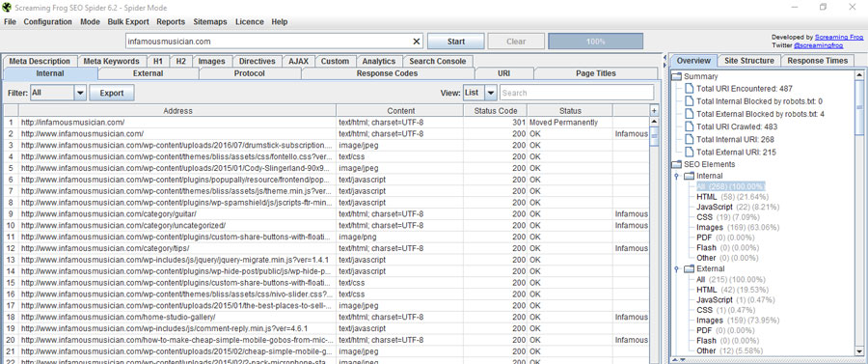868x364 pixels.
Task: Click the Internal folder icon in the tree
Action: tap(689, 176)
